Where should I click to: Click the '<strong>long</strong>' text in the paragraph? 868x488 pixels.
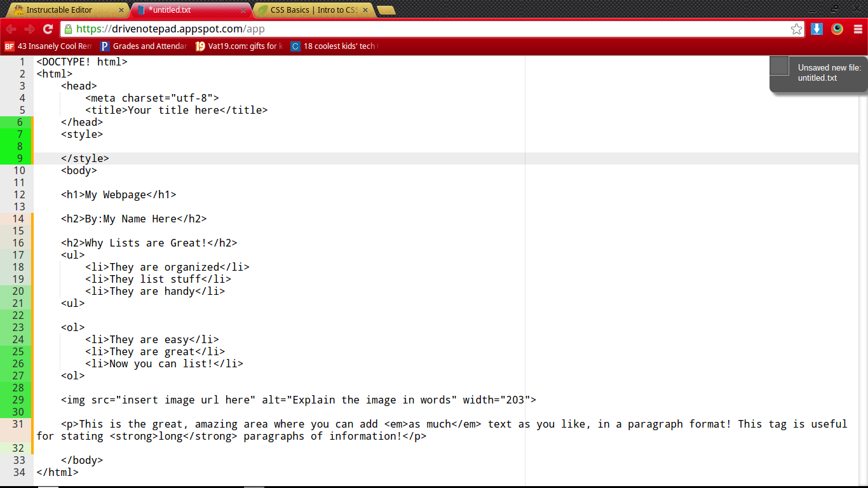[173, 436]
